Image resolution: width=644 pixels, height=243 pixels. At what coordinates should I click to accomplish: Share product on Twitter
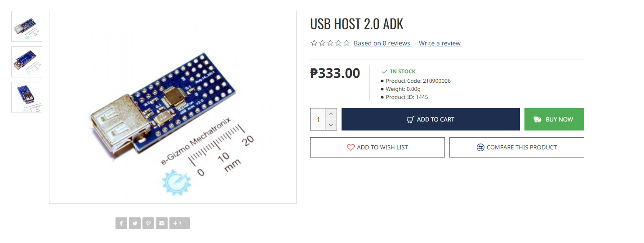click(x=135, y=223)
